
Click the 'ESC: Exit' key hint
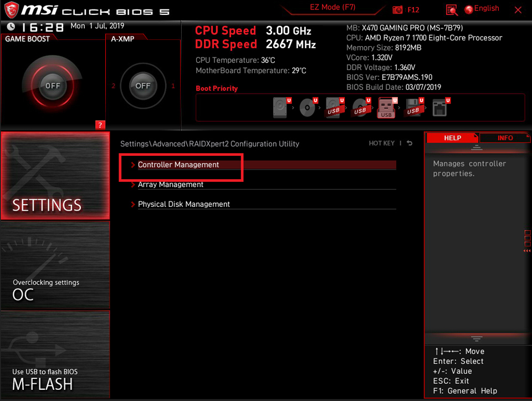click(x=451, y=380)
